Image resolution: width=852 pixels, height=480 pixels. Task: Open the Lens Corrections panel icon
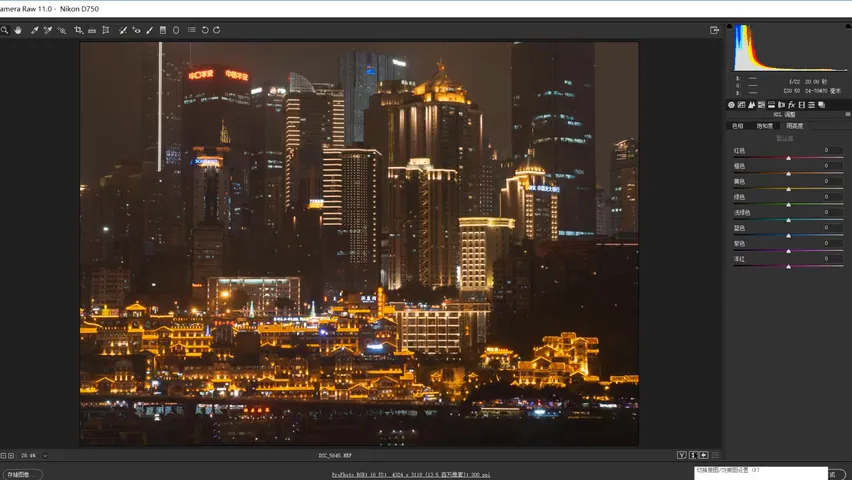(781, 105)
